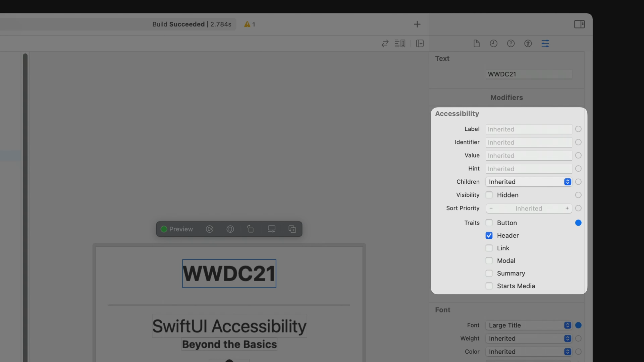The image size is (644, 362).
Task: Check the Hidden visibility checkbox
Action: pos(489,195)
